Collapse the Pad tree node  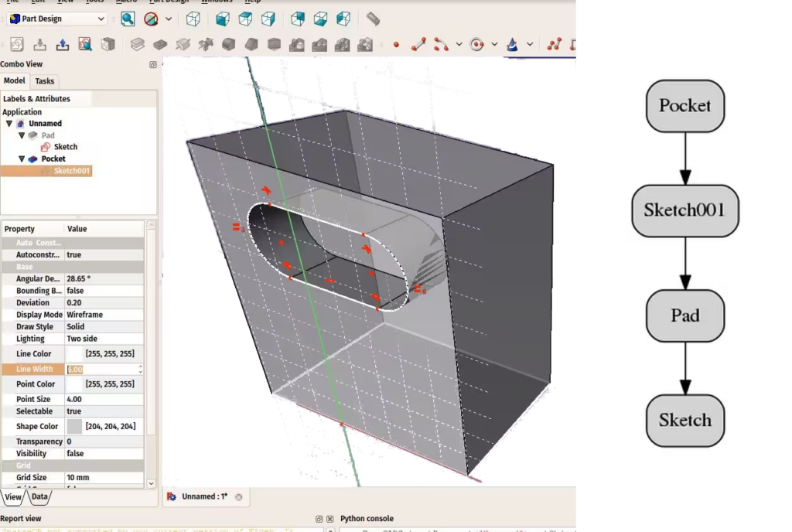click(22, 135)
